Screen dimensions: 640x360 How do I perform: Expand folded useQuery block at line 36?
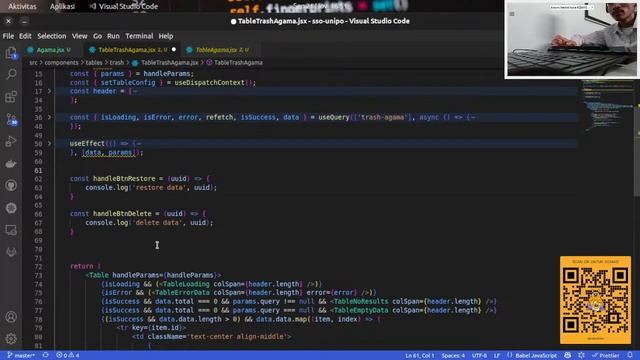50,117
